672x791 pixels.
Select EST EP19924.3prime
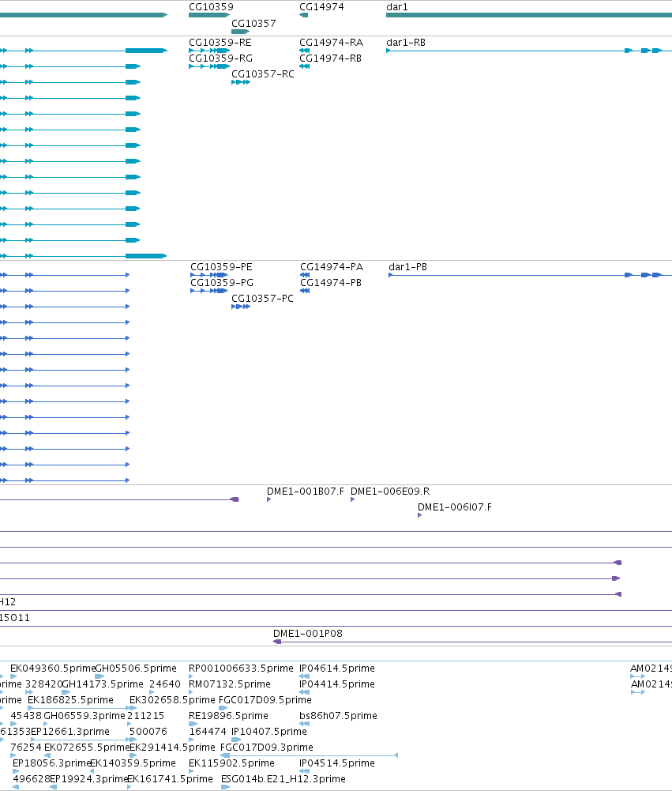point(89,779)
